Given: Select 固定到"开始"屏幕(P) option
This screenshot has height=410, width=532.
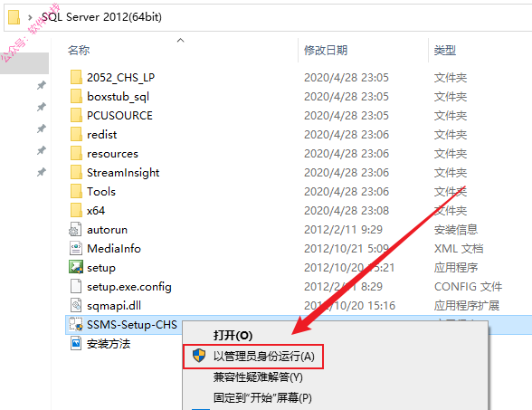Looking at the screenshot, I should point(262,397).
